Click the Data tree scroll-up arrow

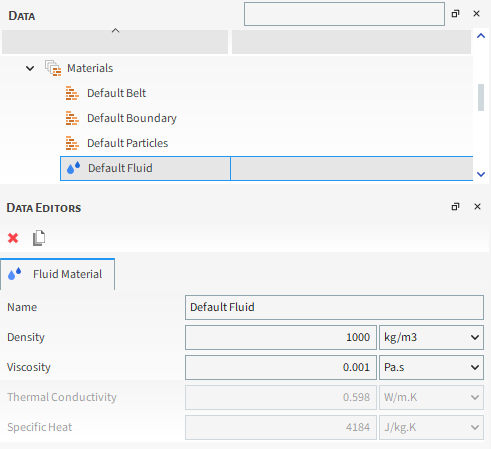(x=481, y=36)
